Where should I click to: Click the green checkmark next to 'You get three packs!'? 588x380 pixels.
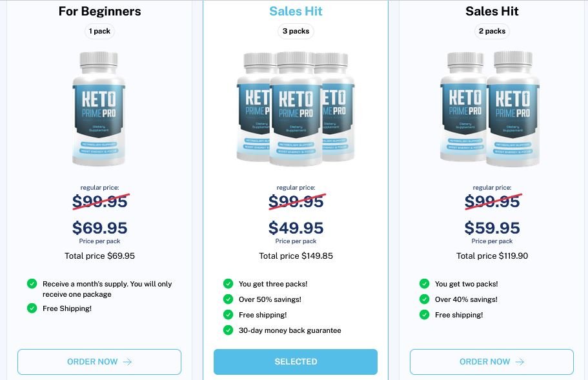coord(228,283)
